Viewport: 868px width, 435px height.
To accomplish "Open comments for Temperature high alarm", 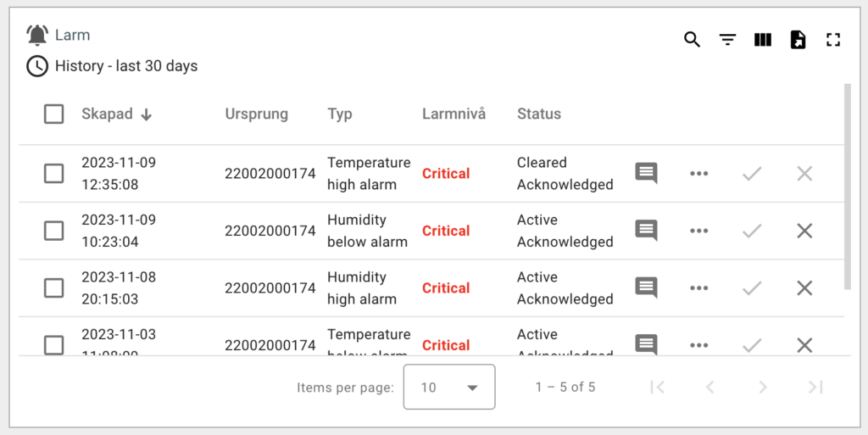I will click(646, 174).
